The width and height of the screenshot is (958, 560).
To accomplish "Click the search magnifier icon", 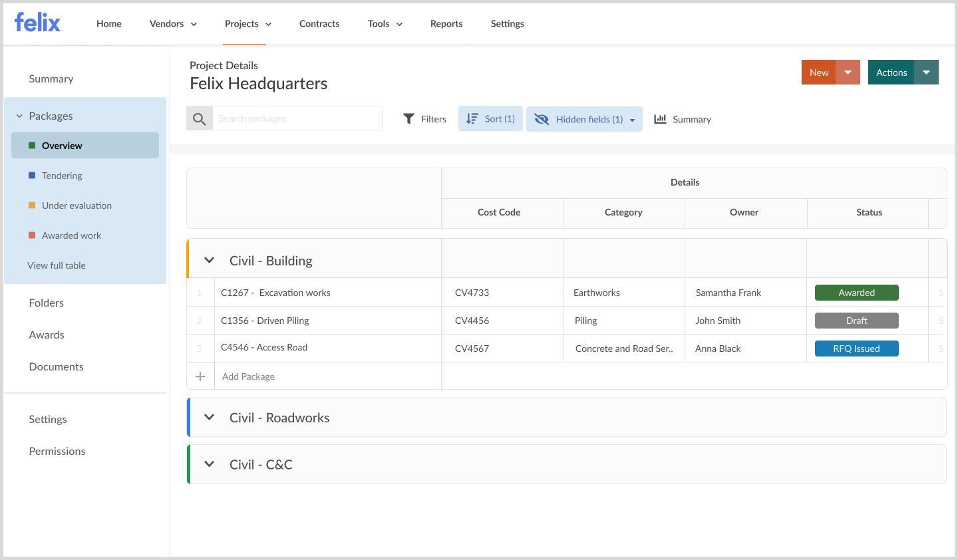I will click(199, 119).
